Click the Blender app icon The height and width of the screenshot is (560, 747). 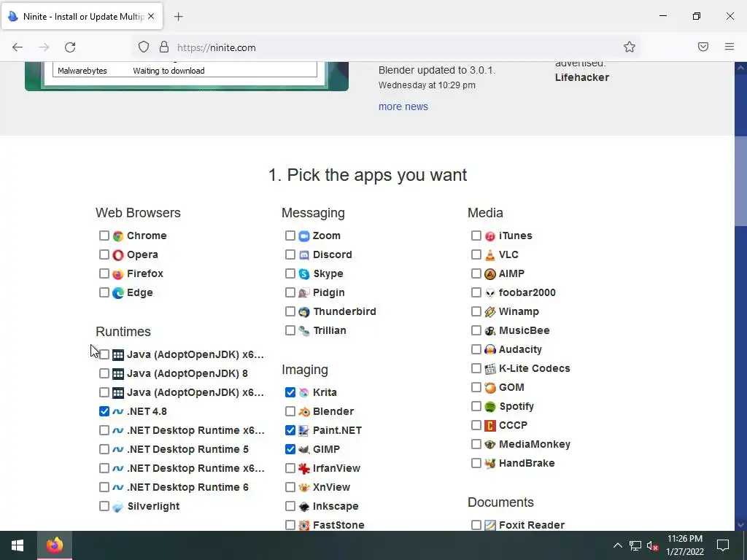(304, 411)
